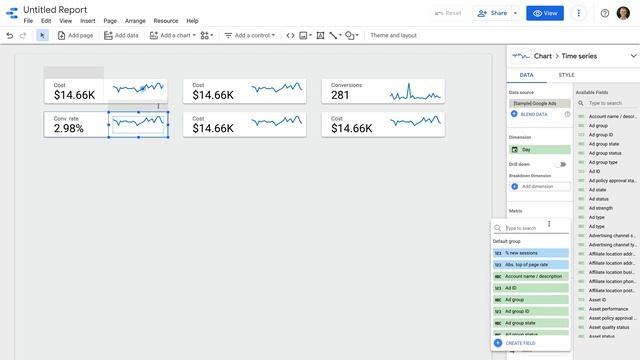Toggle the Drill down switch
Screen dimensions: 640x360
coord(562,164)
